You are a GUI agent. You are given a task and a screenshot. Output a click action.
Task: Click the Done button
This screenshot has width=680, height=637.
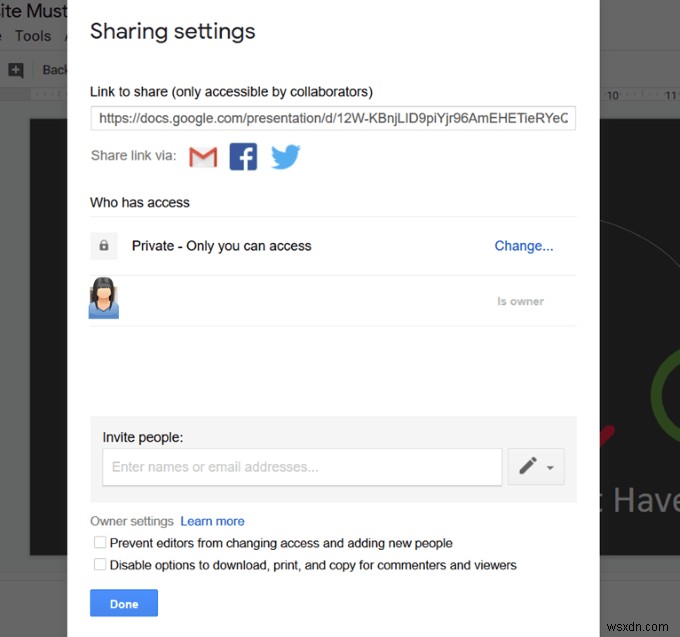tap(124, 603)
